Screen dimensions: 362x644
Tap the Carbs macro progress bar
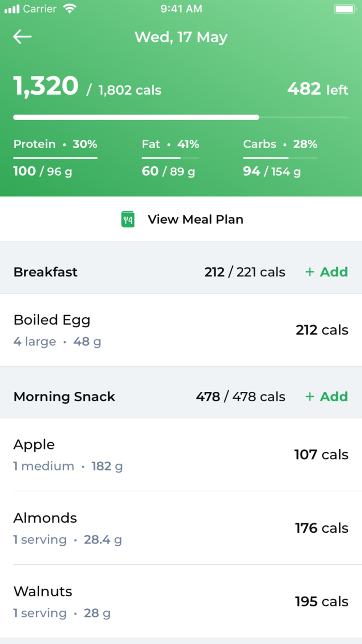click(x=280, y=158)
